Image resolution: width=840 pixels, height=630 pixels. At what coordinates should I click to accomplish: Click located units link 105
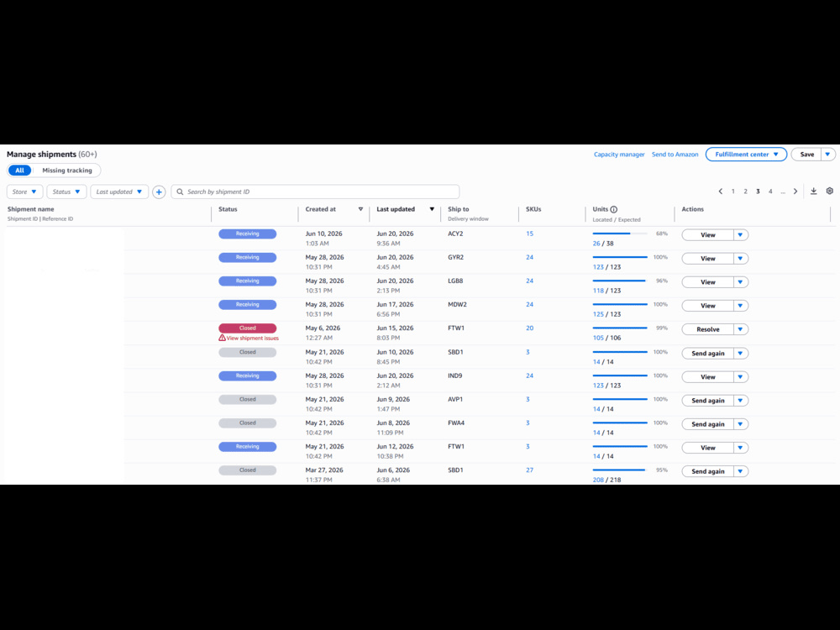pyautogui.click(x=598, y=338)
